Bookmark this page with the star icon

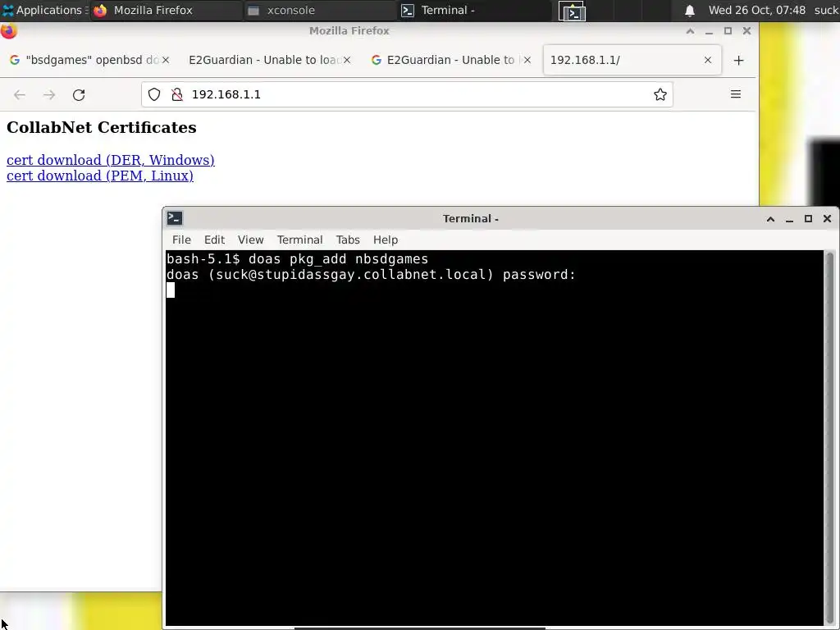660,94
